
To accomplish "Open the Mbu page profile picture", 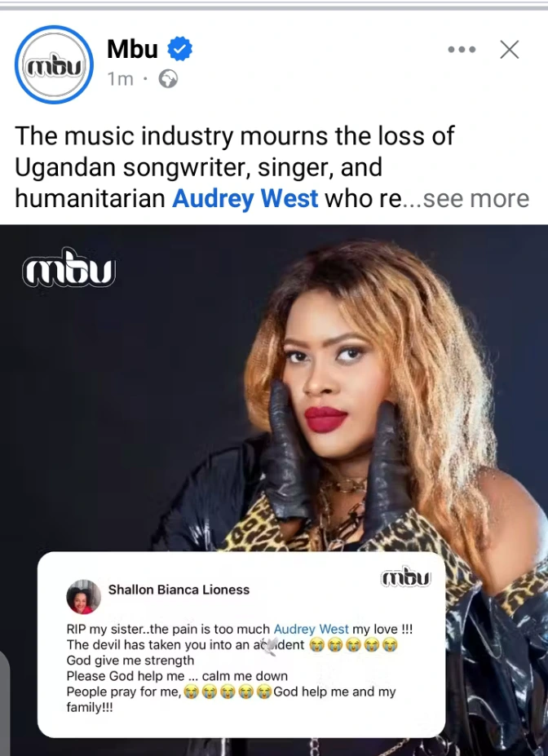I will click(x=54, y=64).
